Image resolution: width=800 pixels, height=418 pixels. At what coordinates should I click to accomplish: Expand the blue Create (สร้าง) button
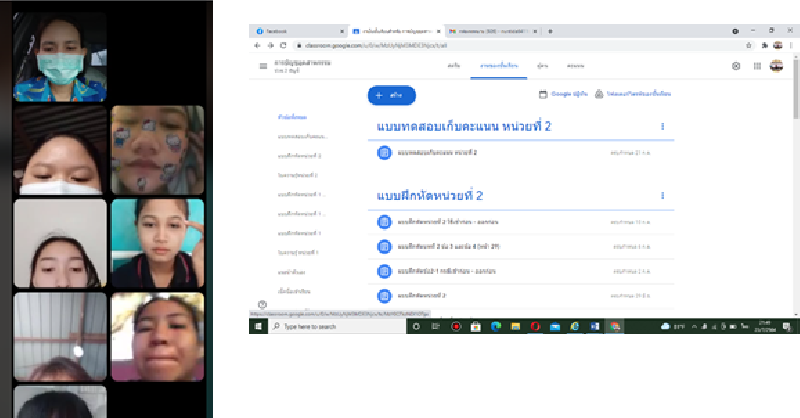pos(392,95)
